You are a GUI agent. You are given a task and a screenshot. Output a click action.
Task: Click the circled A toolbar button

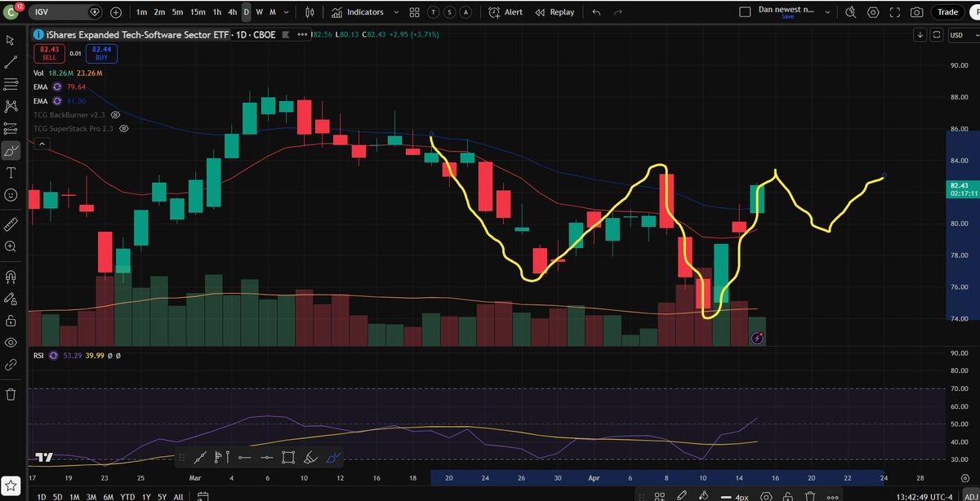[465, 12]
